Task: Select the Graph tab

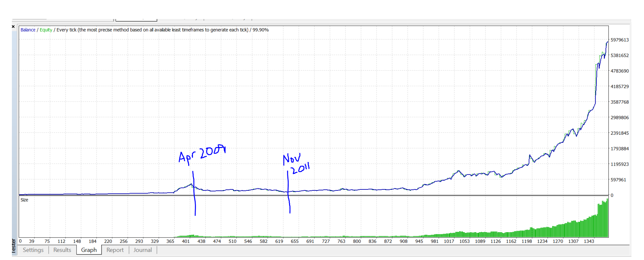Action: [89, 250]
